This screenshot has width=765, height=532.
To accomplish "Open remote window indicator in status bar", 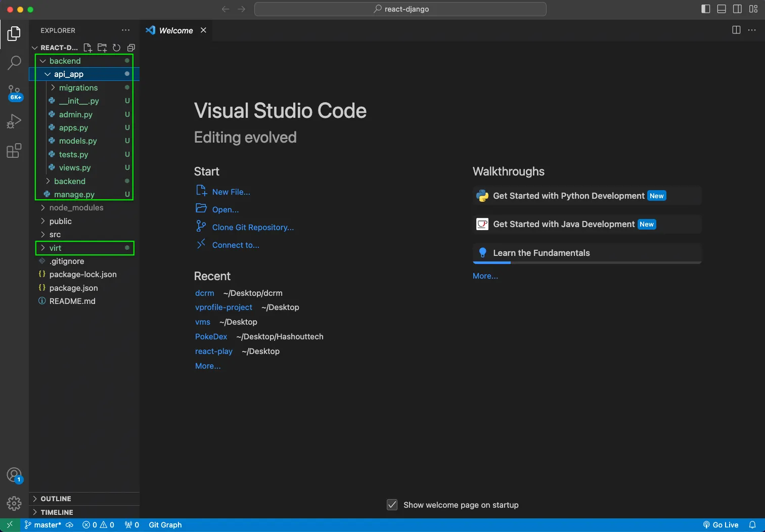I will (x=10, y=525).
